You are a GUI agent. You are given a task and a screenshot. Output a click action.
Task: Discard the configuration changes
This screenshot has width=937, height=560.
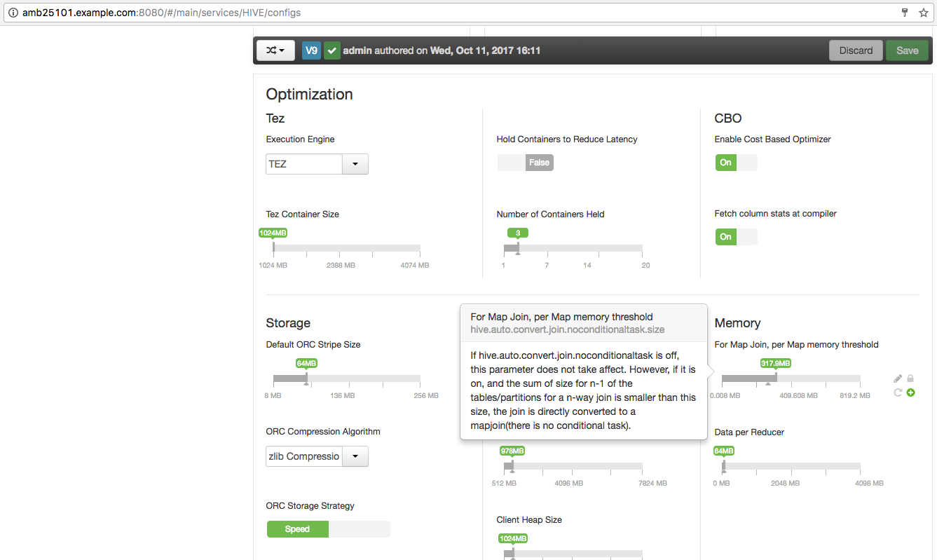tap(856, 50)
